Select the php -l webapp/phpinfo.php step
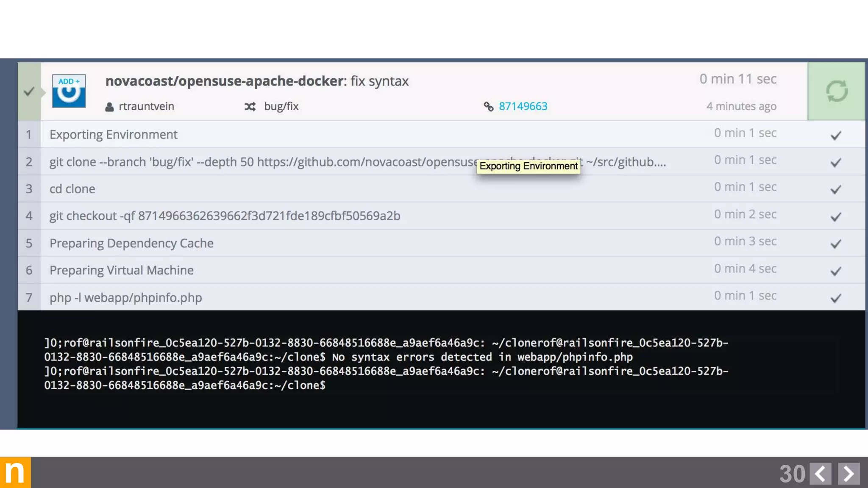This screenshot has height=488, width=868. [125, 297]
